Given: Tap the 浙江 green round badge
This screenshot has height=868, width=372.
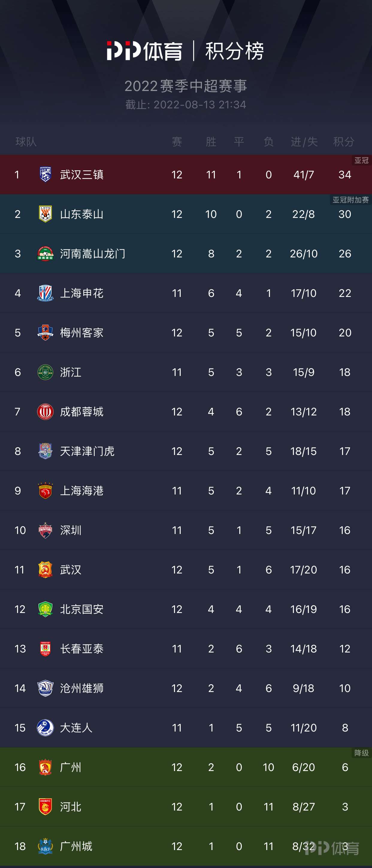Looking at the screenshot, I should coord(45,372).
